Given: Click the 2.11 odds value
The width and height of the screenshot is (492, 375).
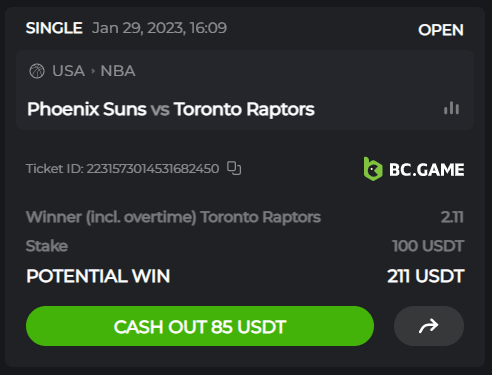Looking at the screenshot, I should tap(452, 217).
